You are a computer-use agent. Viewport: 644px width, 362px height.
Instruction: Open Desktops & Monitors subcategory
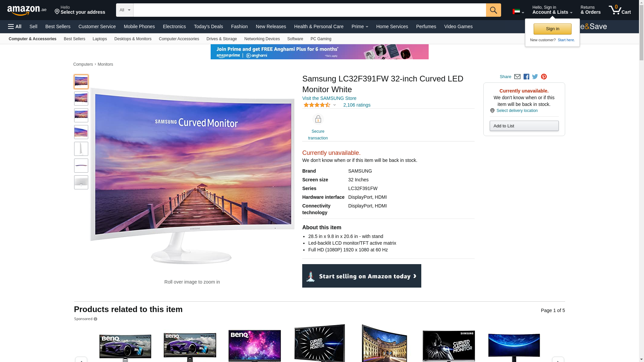[x=133, y=39]
